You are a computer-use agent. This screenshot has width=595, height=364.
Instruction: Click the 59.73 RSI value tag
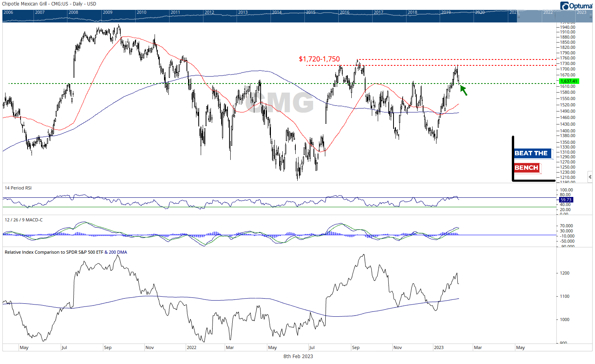point(566,200)
